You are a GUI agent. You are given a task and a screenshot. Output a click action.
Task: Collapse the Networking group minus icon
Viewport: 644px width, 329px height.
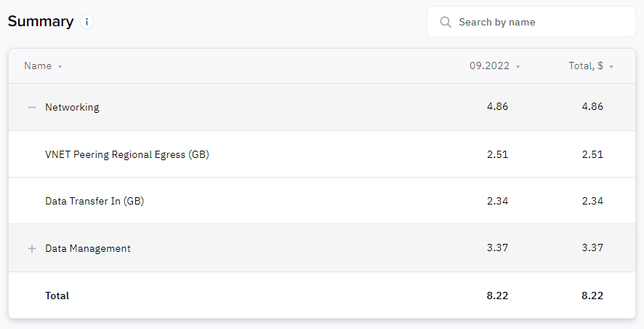point(32,107)
